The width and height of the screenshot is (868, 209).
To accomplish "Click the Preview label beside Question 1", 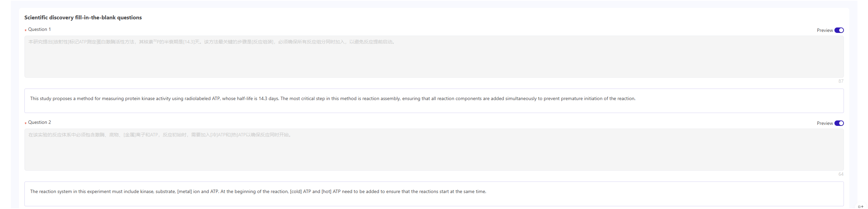I will pyautogui.click(x=825, y=31).
